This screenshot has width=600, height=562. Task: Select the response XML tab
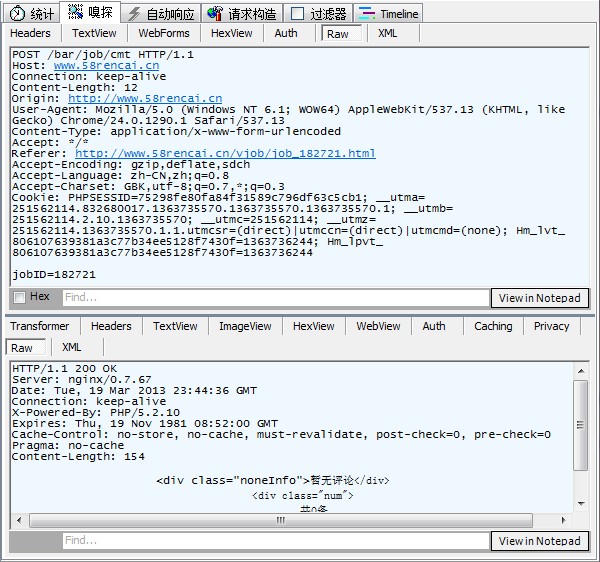tap(72, 347)
